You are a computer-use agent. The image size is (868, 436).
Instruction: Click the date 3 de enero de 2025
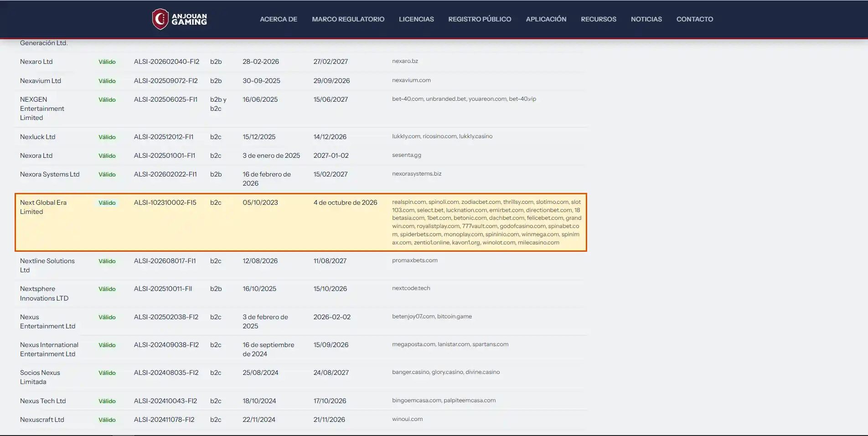point(271,156)
